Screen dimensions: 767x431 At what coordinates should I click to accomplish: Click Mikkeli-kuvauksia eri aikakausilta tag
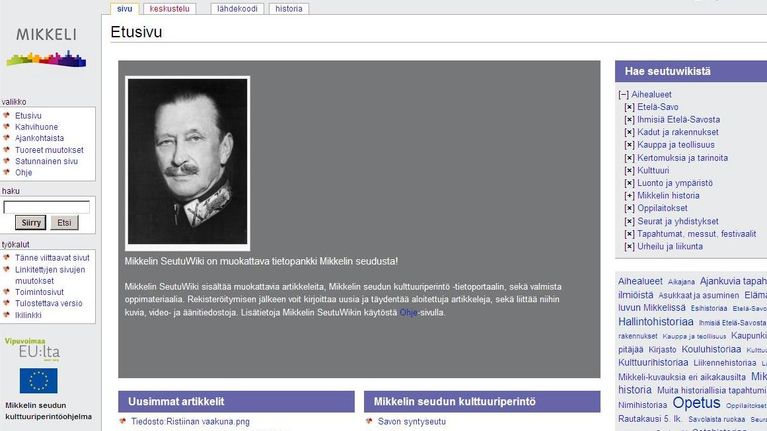pyautogui.click(x=682, y=377)
